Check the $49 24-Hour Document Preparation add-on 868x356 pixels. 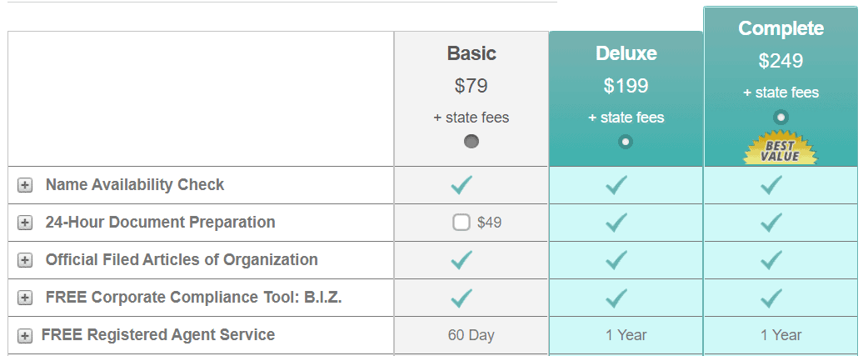pos(461,223)
